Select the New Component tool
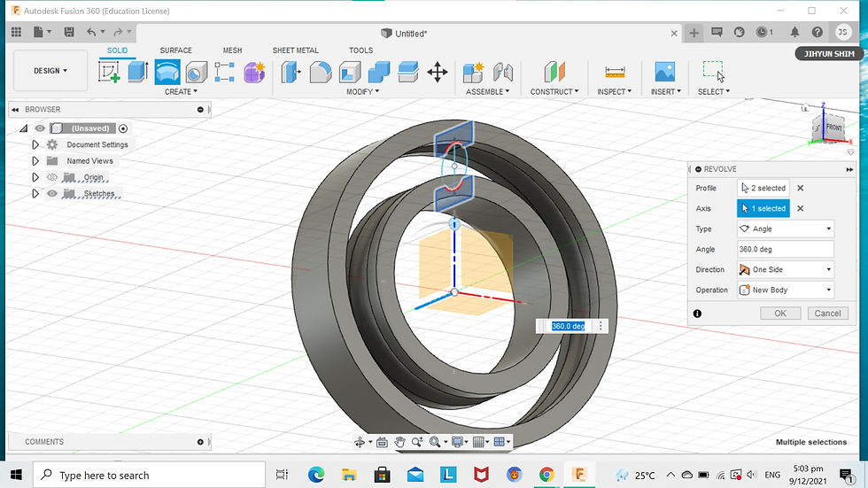This screenshot has width=868, height=488. (473, 72)
